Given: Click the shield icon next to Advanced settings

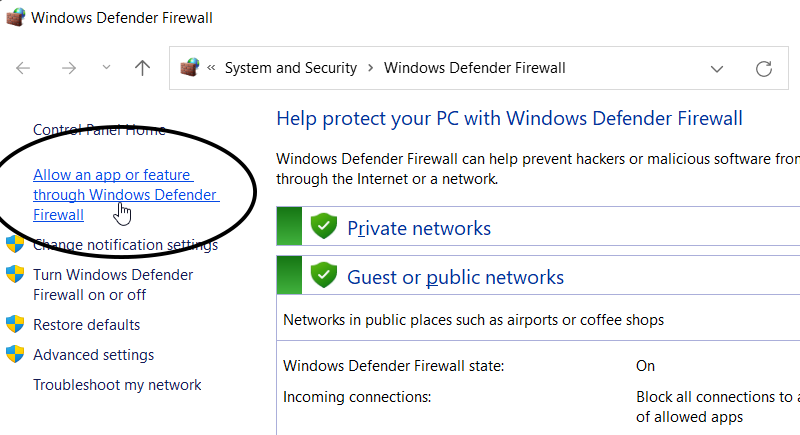Looking at the screenshot, I should [15, 354].
